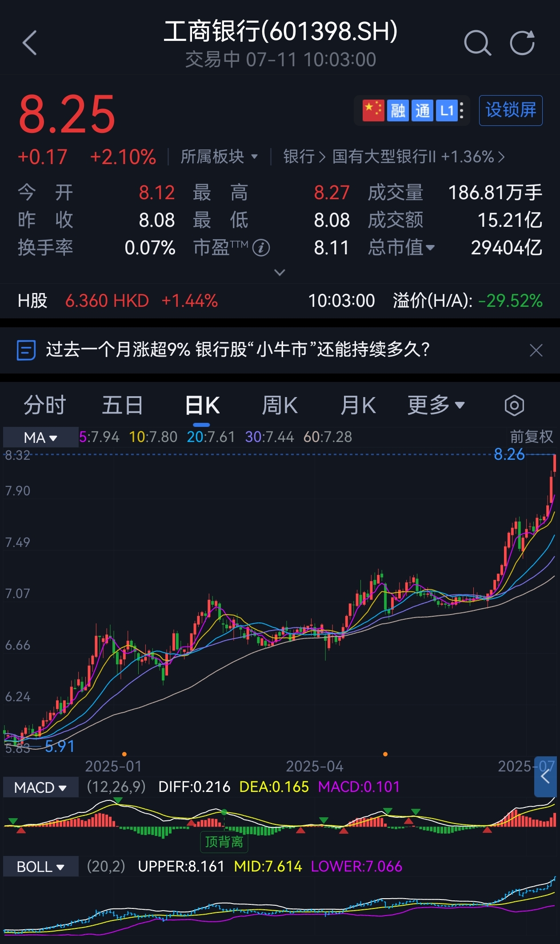This screenshot has width=560, height=944.
Task: Tap the current price 8.25
Action: pyautogui.click(x=67, y=114)
